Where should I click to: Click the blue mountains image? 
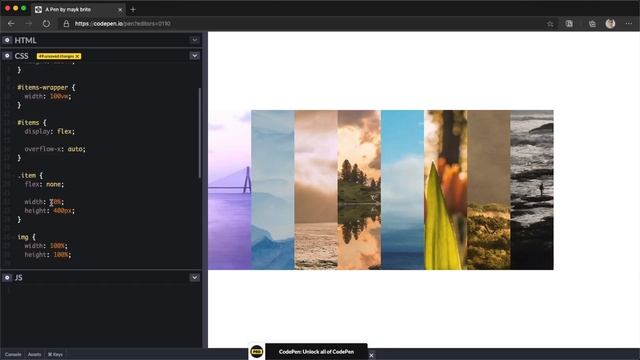273,190
